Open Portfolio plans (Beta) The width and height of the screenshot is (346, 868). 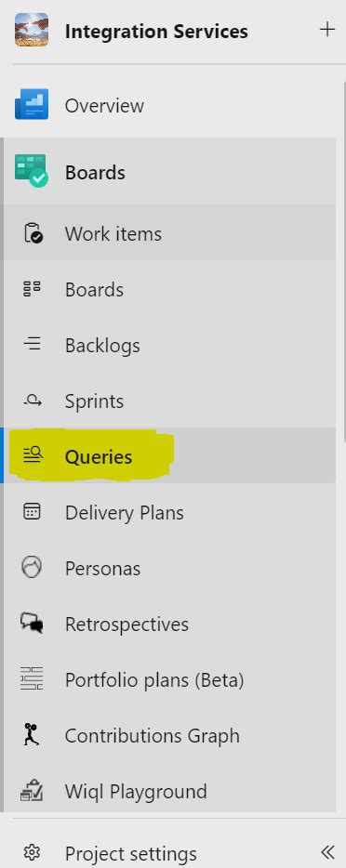point(170,679)
